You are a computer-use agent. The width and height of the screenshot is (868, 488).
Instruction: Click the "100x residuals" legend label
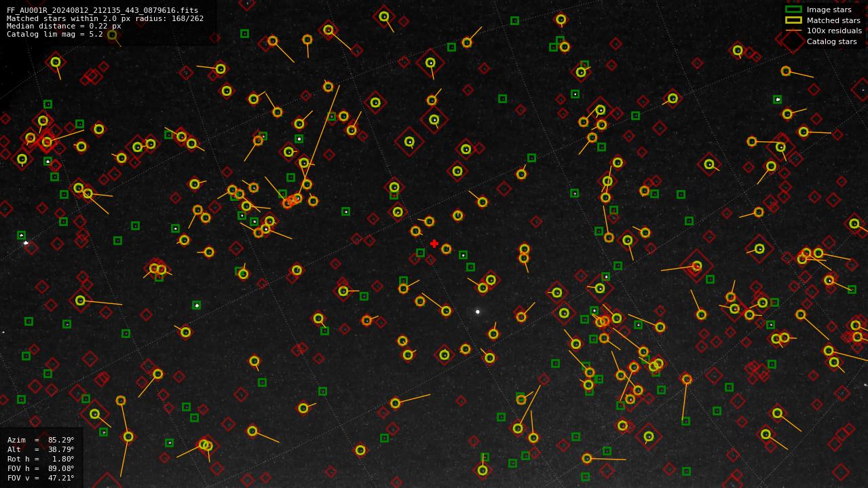coord(834,31)
